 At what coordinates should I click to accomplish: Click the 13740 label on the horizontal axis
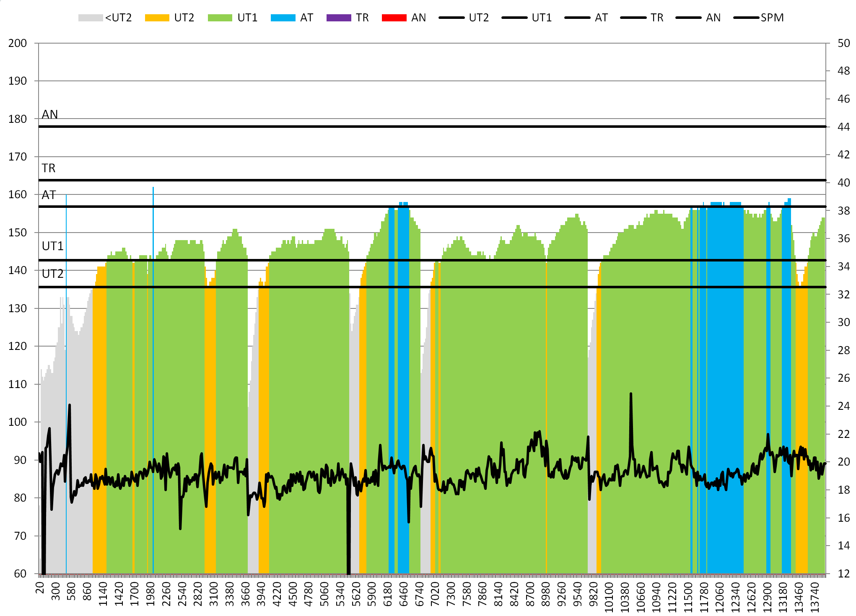(814, 598)
